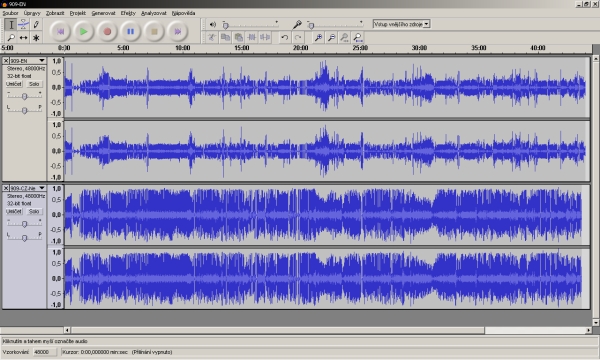Select the Time Shift tool
The width and height of the screenshot is (600, 360).
pyautogui.click(x=23, y=37)
